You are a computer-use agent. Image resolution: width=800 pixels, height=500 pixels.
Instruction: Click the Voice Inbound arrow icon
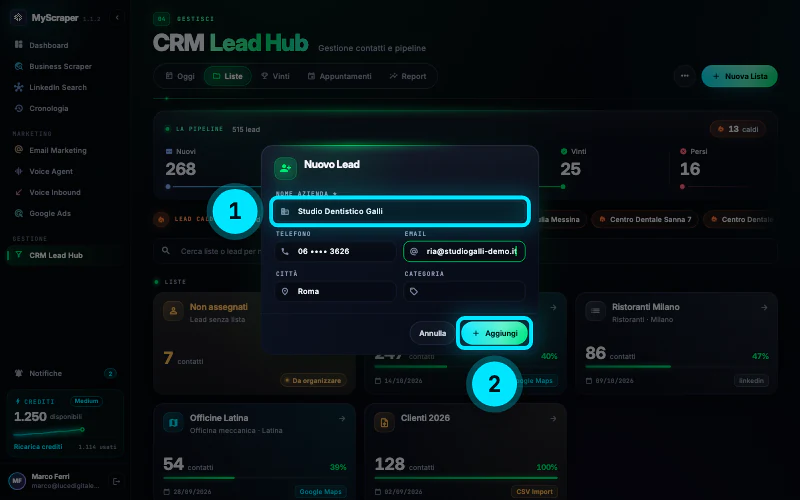point(19,192)
